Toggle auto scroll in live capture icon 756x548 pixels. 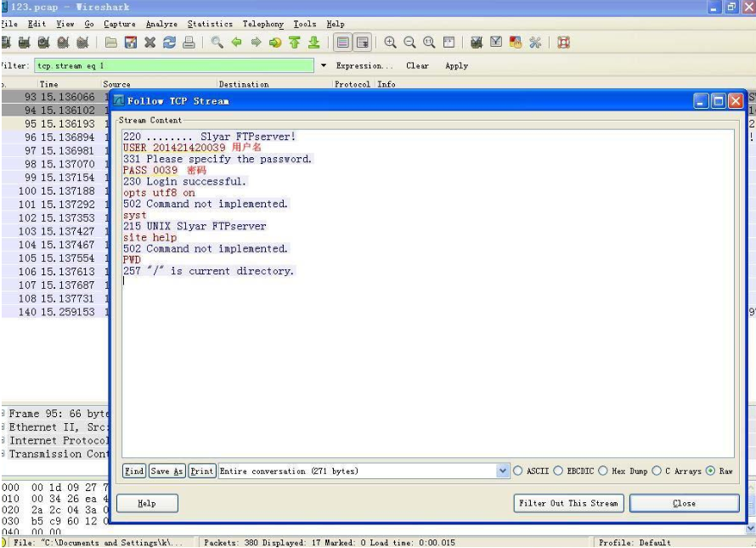coord(362,42)
